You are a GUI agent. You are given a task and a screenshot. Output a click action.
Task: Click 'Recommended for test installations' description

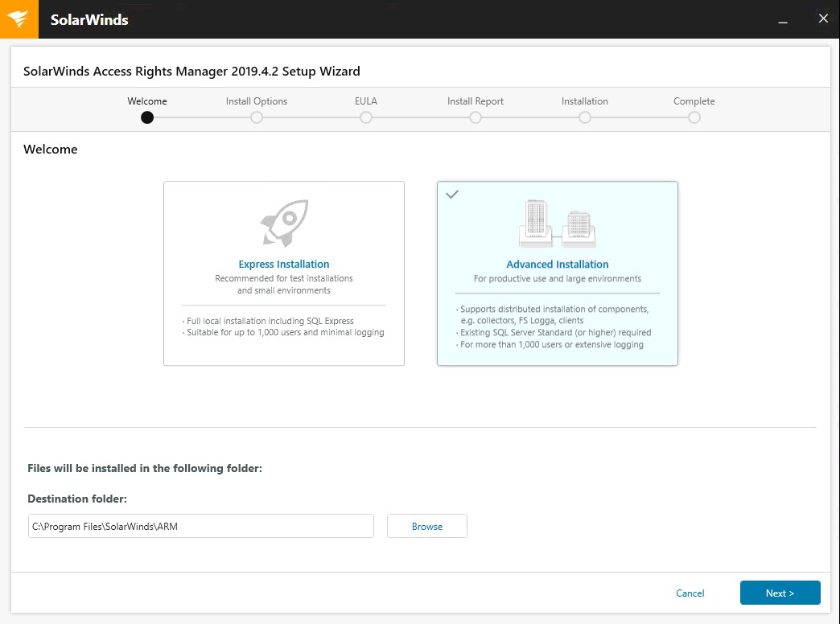click(284, 285)
